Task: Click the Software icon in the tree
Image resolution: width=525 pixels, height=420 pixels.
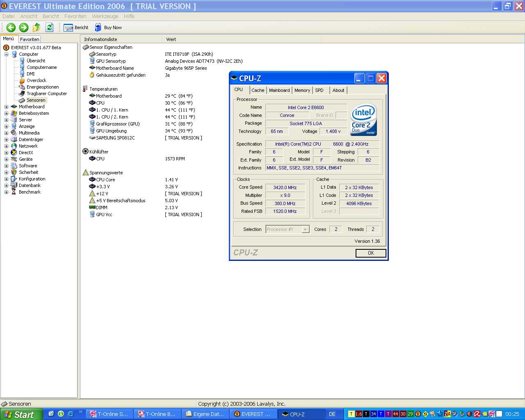Action: 14,166
